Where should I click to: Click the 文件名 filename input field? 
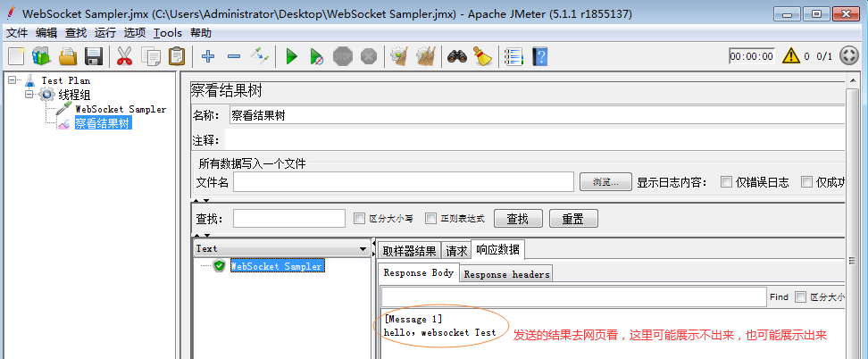tap(404, 181)
